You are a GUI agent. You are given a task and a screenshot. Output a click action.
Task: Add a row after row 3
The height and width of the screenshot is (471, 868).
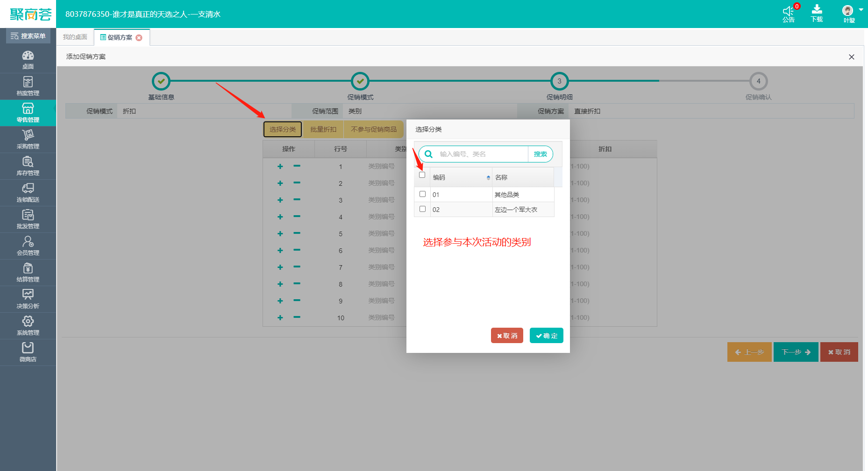[x=280, y=200]
